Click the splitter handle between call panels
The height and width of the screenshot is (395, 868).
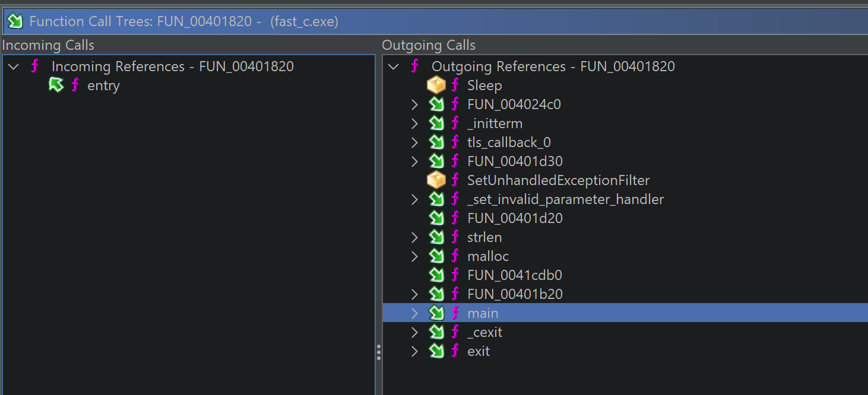point(379,352)
